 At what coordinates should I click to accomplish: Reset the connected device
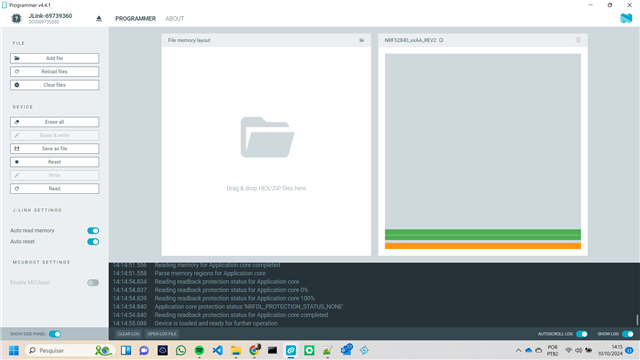54,162
